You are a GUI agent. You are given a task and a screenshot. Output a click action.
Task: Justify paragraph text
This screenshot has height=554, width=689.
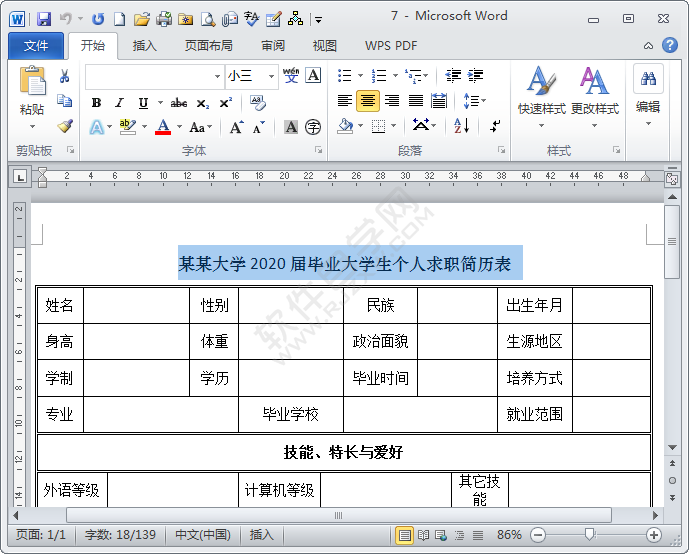(x=416, y=101)
